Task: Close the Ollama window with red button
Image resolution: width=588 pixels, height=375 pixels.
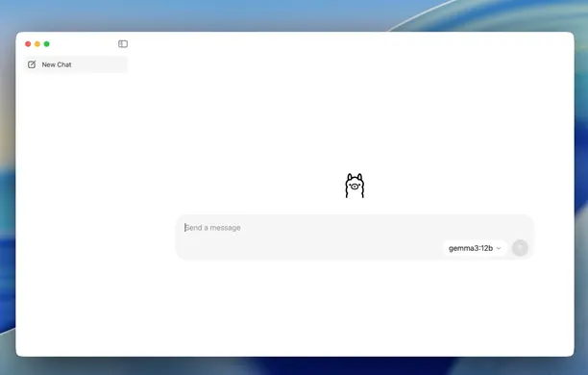Action: click(28, 44)
